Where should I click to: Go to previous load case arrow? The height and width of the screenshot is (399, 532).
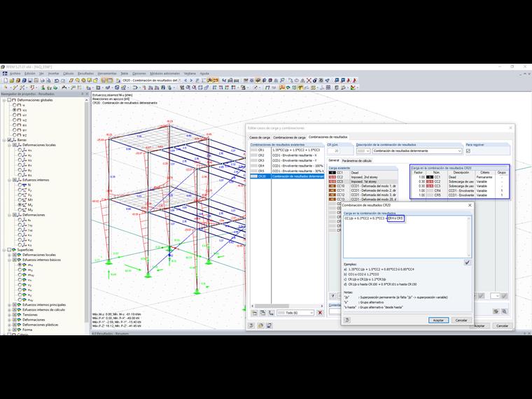click(185, 80)
